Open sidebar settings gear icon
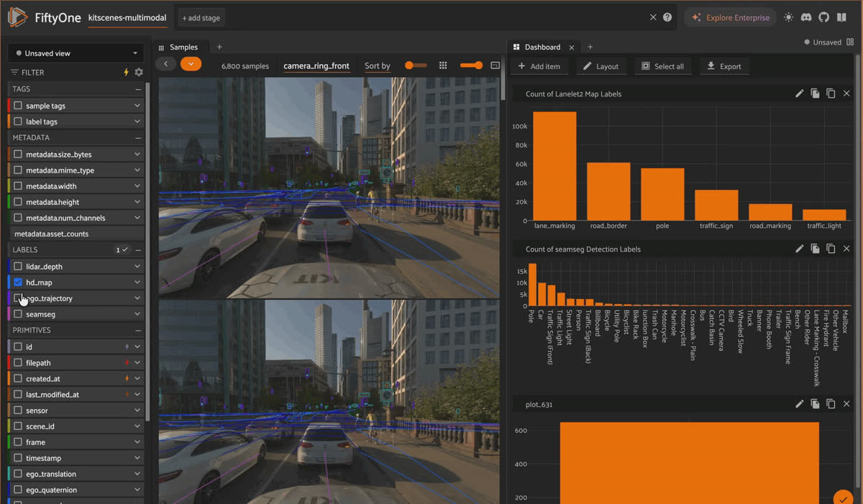This screenshot has width=863, height=504. click(x=139, y=72)
